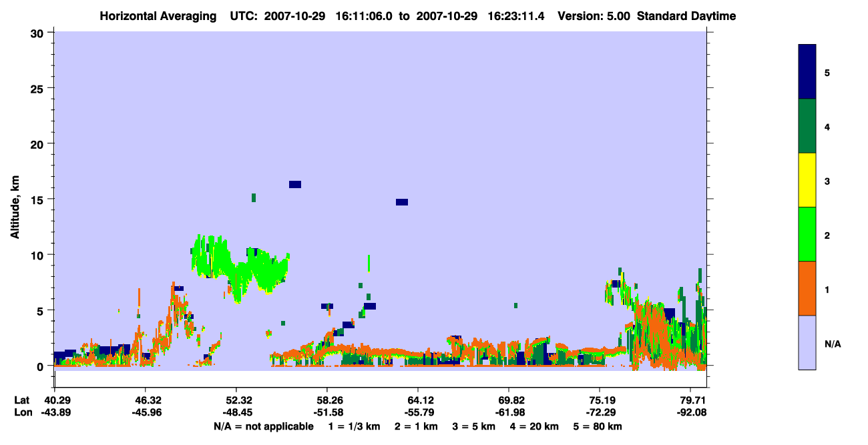The image size is (868, 445).
Task: Click the 'Standard Daytime' text
Action: pos(686,16)
